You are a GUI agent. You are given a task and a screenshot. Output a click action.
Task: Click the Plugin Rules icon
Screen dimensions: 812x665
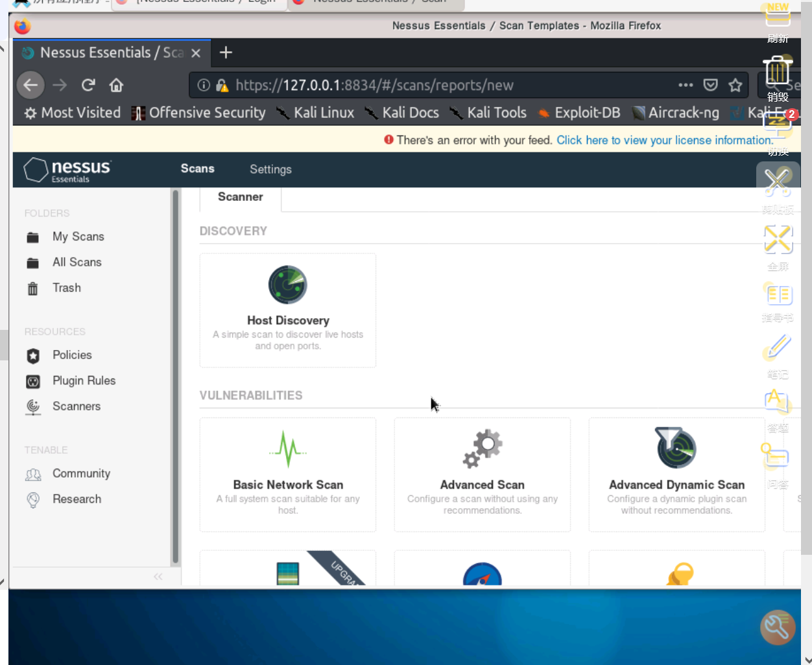click(33, 382)
